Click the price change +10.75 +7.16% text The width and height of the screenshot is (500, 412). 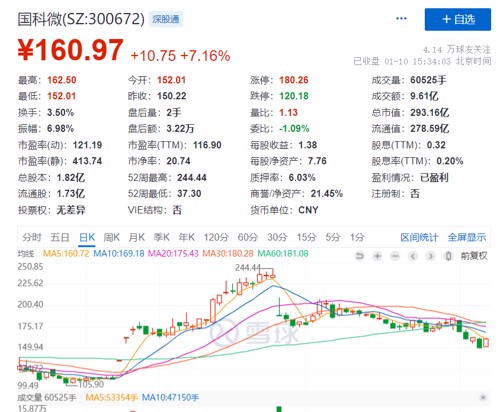[180, 56]
